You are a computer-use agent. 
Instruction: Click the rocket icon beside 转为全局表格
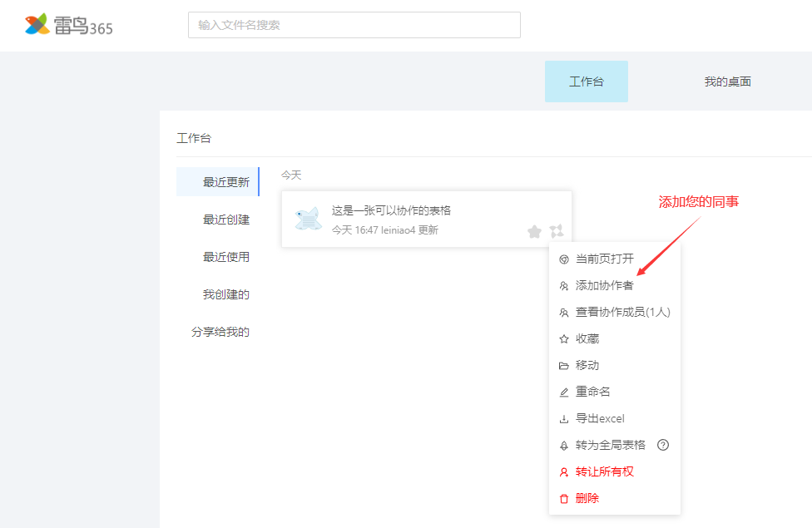(x=564, y=446)
